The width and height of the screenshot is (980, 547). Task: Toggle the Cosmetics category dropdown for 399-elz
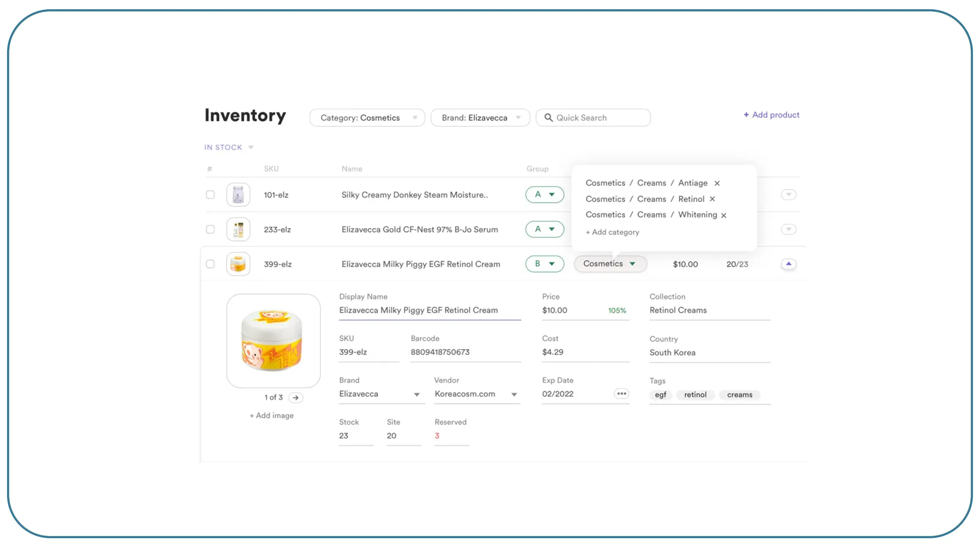click(610, 264)
